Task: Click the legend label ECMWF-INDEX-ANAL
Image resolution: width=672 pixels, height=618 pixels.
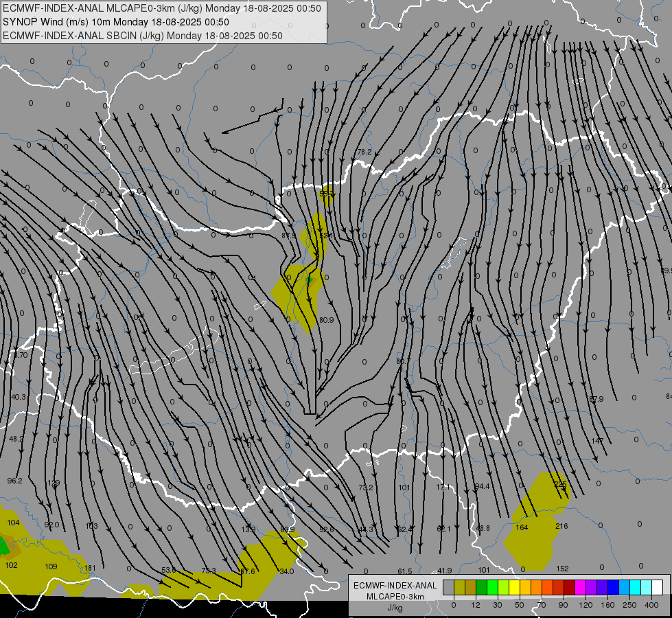Action: (395, 586)
